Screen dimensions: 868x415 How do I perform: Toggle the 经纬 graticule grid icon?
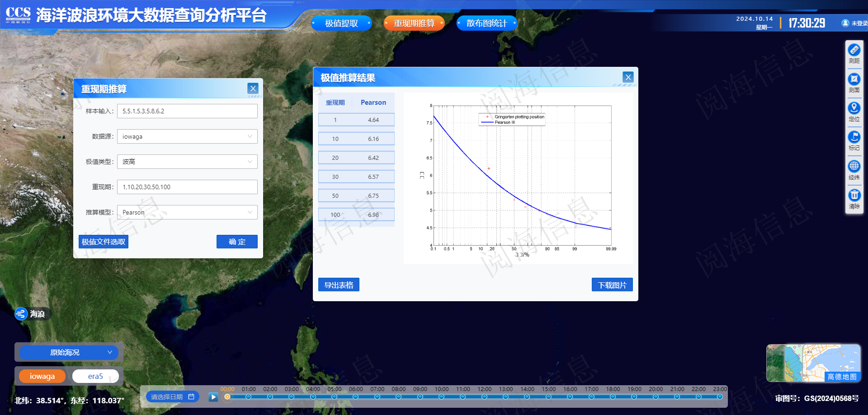[x=854, y=167]
